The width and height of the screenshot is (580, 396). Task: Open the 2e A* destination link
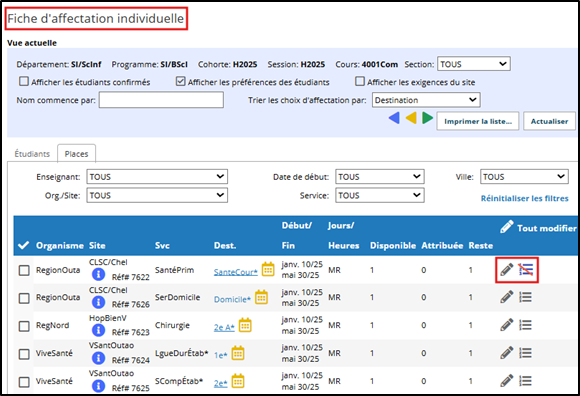(x=224, y=328)
